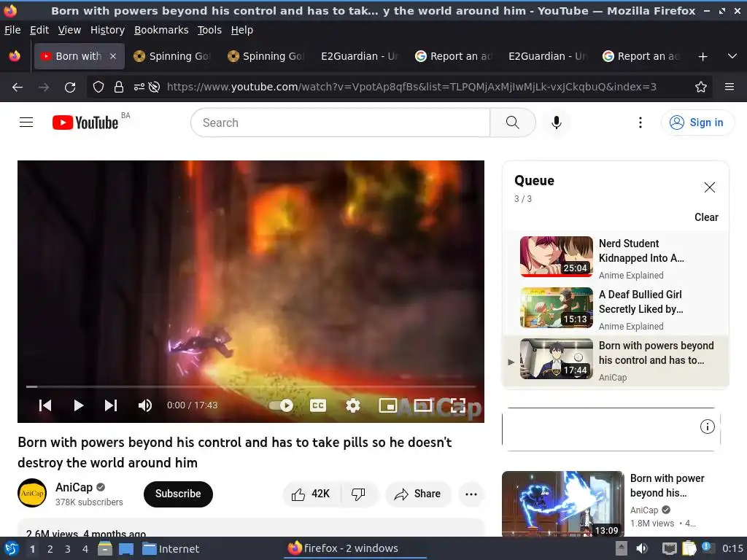
Task: Open info icon on the ad box
Action: pos(707,426)
